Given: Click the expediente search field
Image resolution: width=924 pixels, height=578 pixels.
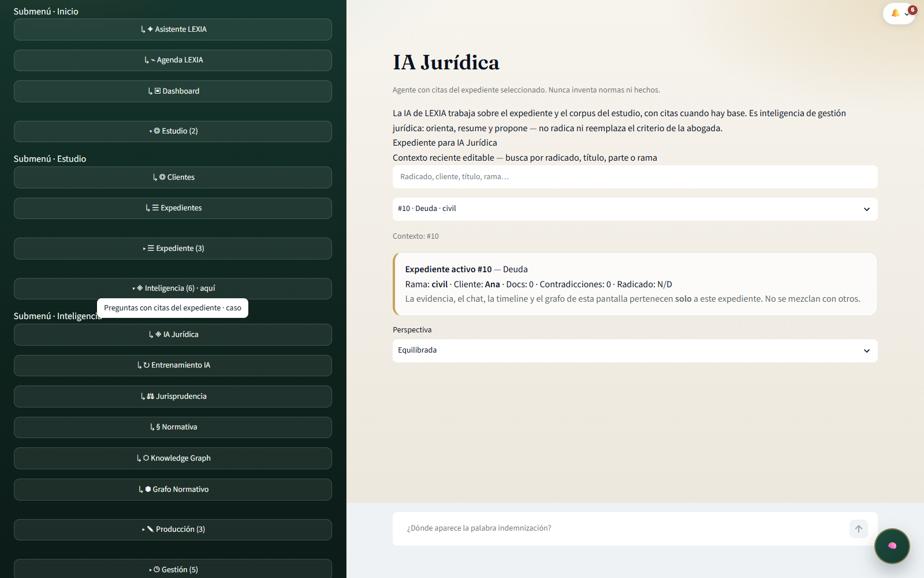Looking at the screenshot, I should pos(635,177).
